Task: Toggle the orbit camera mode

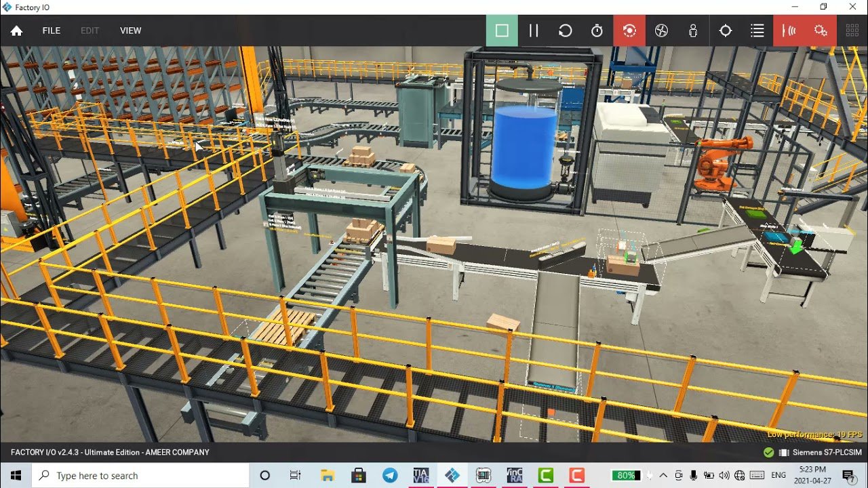Action: pos(629,30)
